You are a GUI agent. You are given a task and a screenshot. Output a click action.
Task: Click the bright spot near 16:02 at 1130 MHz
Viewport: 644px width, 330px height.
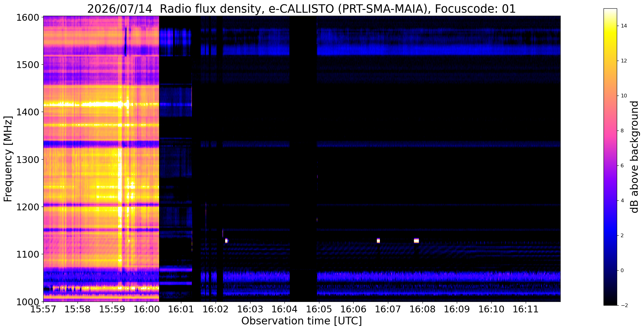click(226, 241)
